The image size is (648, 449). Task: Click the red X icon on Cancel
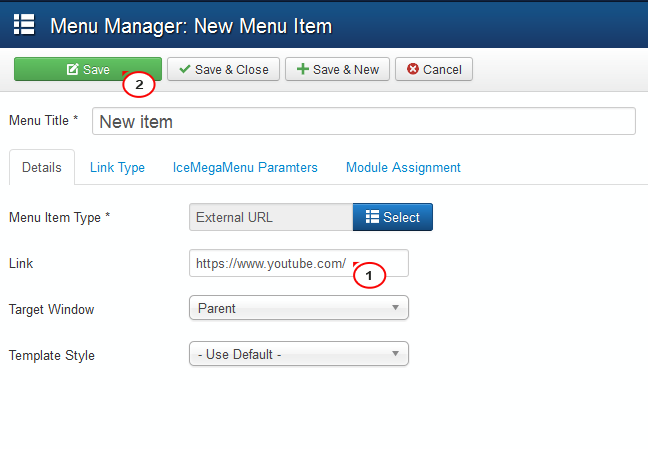pyautogui.click(x=412, y=69)
